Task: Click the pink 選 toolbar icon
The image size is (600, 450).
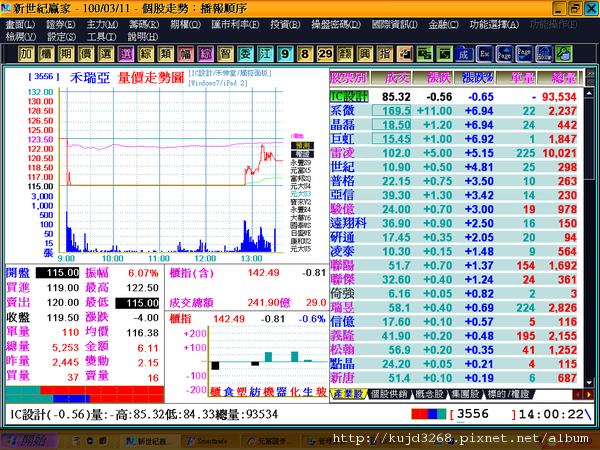Action: (126, 54)
